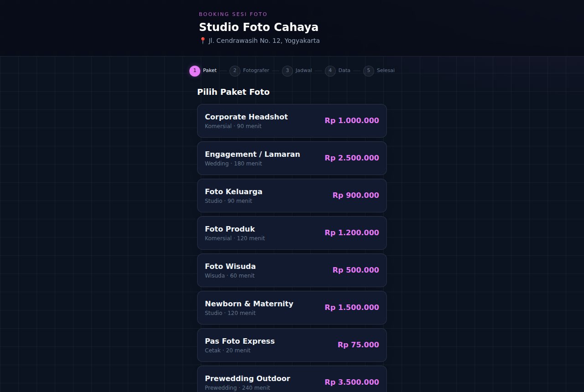
Task: Click the step 5 circle indicator
Action: (369, 71)
